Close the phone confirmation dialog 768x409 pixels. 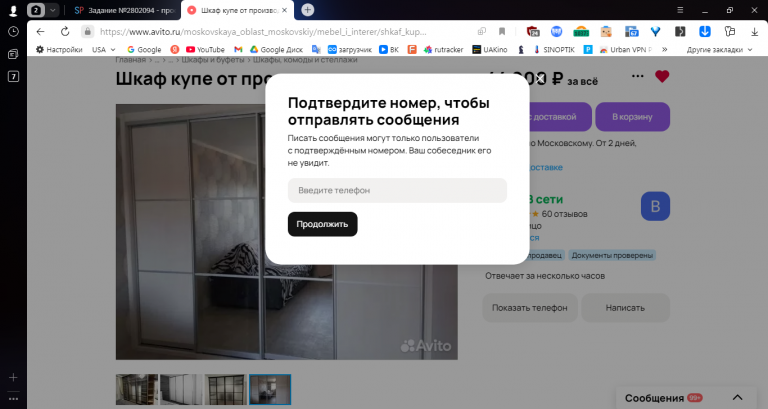[540, 79]
